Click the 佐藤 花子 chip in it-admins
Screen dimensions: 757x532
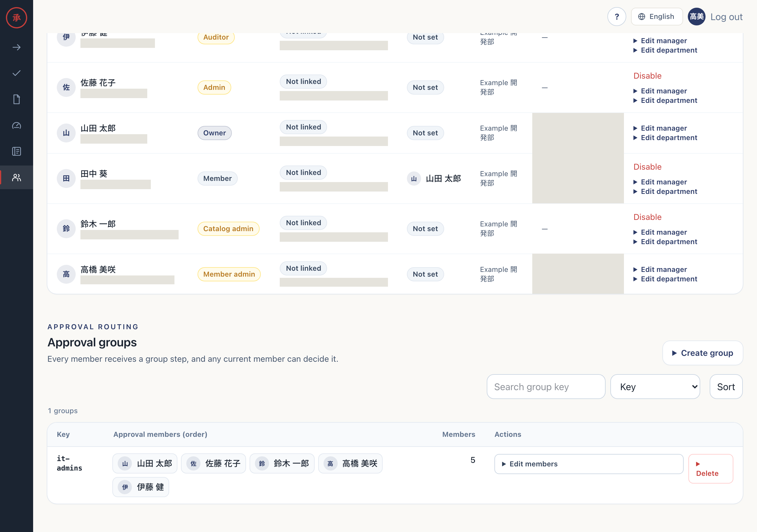[x=213, y=463]
